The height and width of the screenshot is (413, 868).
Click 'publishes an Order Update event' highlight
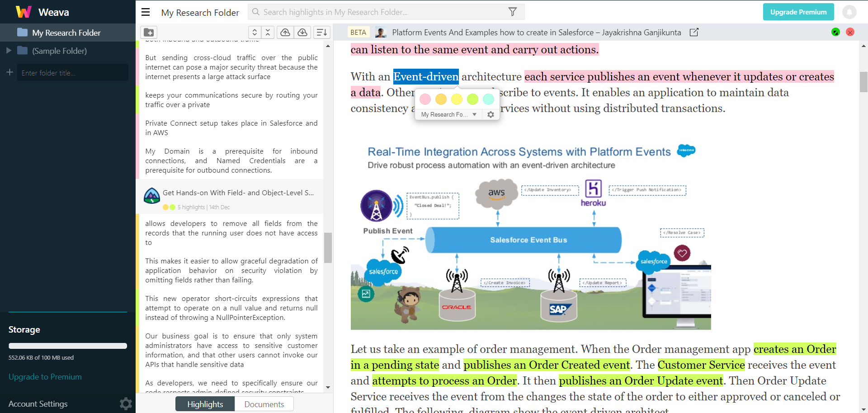click(x=641, y=381)
